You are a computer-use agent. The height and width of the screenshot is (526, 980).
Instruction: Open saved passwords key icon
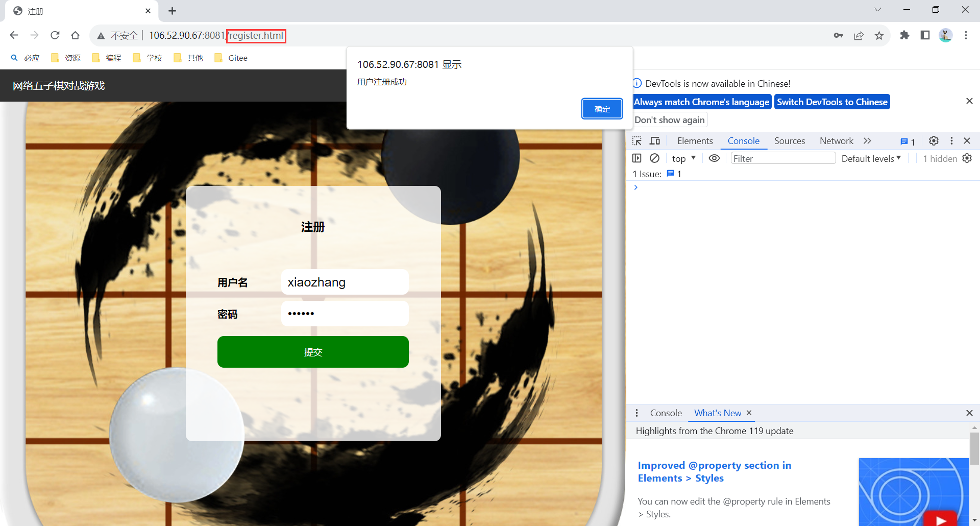838,35
